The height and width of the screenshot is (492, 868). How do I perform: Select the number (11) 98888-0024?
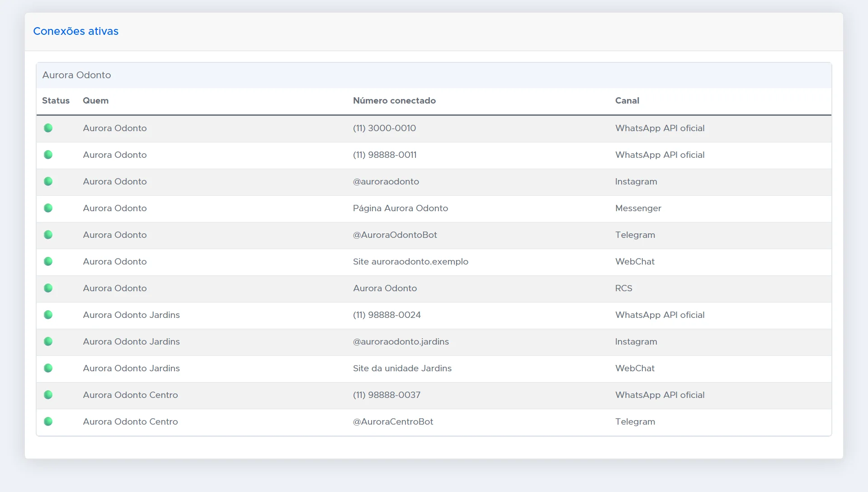[387, 315]
